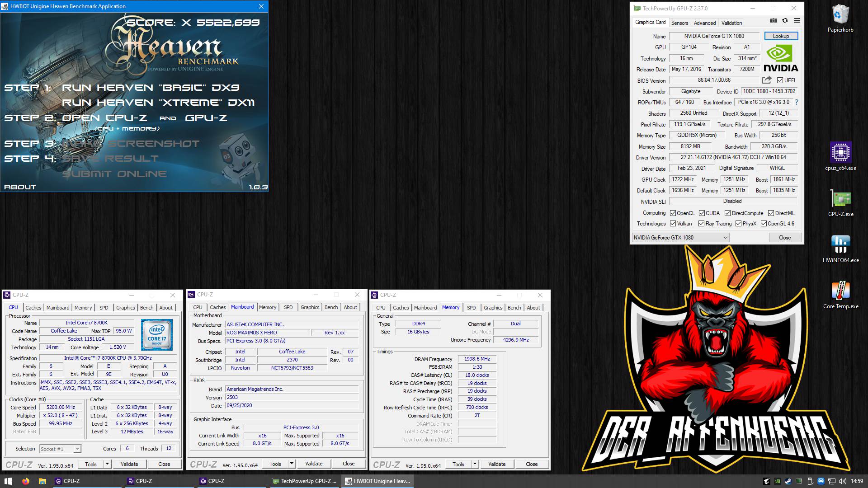Click the AORUS tray icon
Screen dimensions: 868x488
[x=767, y=481]
